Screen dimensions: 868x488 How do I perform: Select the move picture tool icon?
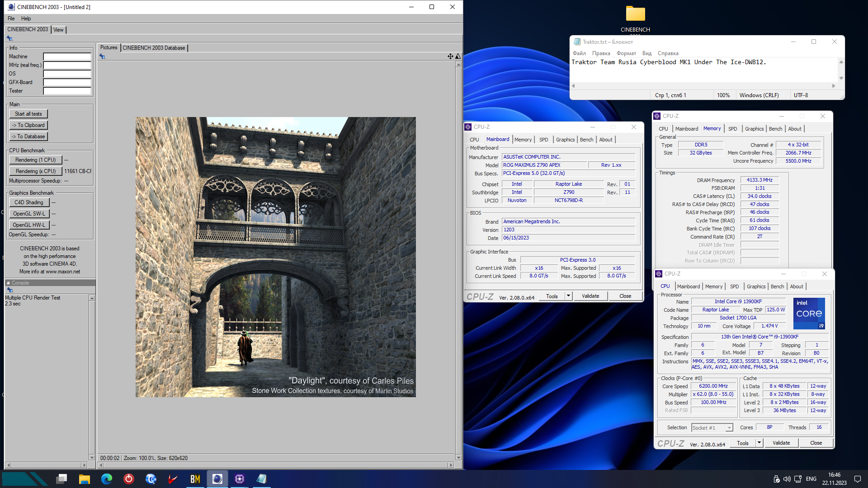(450, 56)
